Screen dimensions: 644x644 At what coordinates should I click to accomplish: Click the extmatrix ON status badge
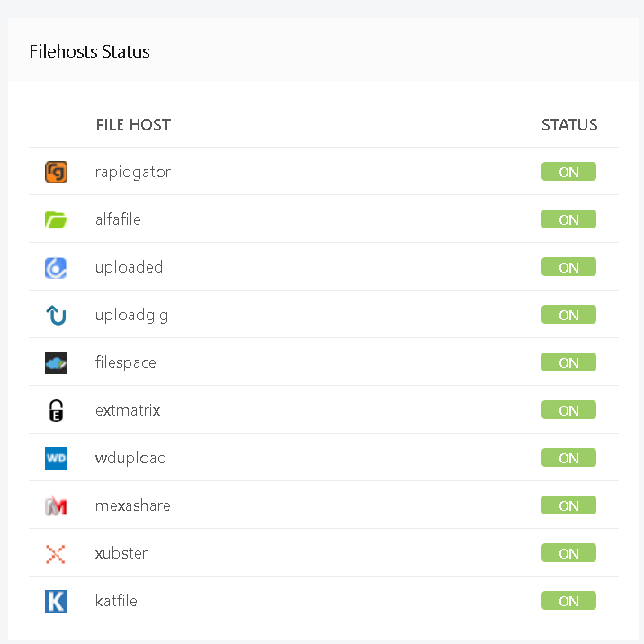(x=568, y=410)
